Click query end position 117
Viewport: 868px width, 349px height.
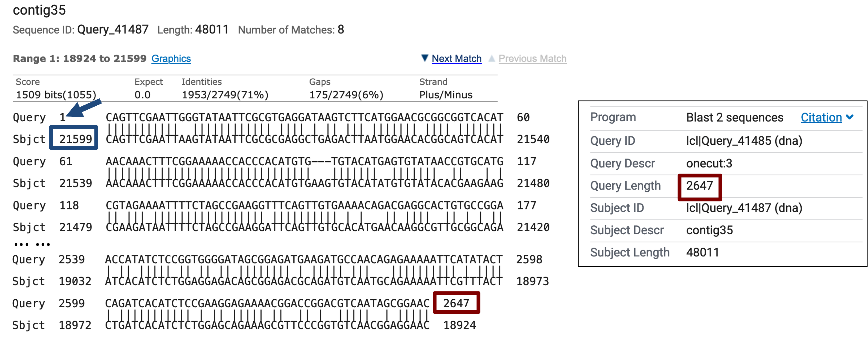pyautogui.click(x=526, y=161)
